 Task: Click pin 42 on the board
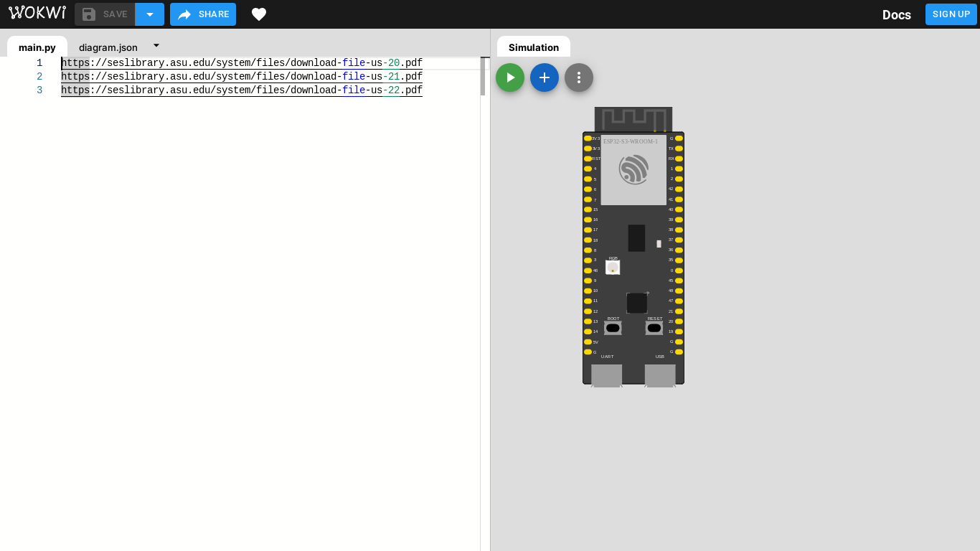[x=679, y=189]
